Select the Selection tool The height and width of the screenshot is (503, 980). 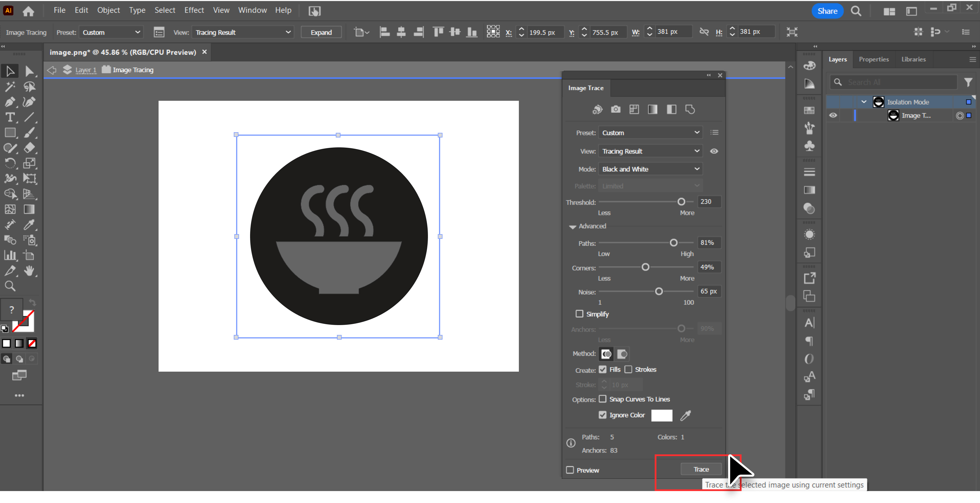tap(10, 71)
